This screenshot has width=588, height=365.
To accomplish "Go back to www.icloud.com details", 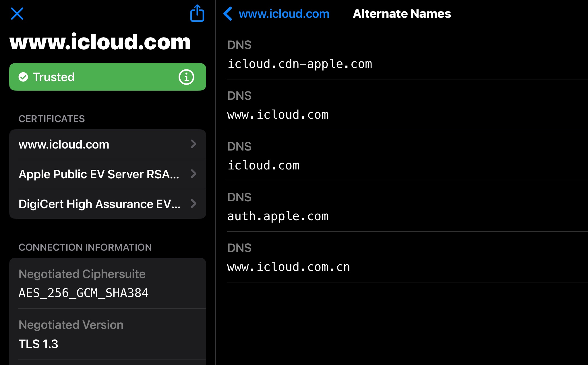I will pyautogui.click(x=284, y=14).
